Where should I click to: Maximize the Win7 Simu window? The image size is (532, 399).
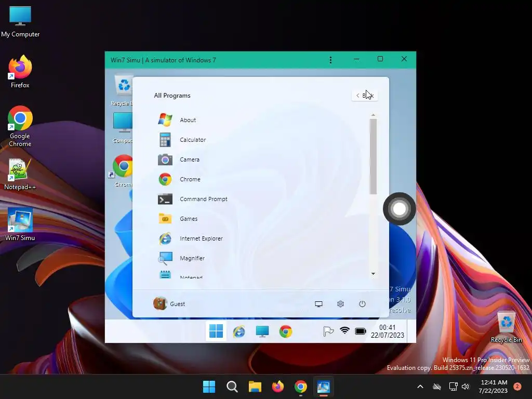380,59
